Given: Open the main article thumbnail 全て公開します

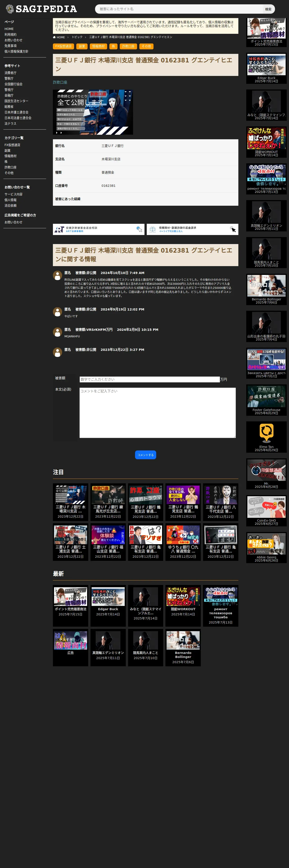Looking at the screenshot, I should (93, 112).
